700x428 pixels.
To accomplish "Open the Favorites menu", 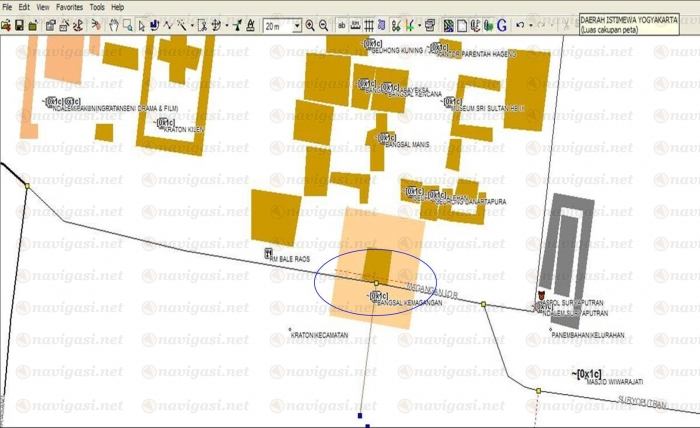I will pyautogui.click(x=70, y=7).
